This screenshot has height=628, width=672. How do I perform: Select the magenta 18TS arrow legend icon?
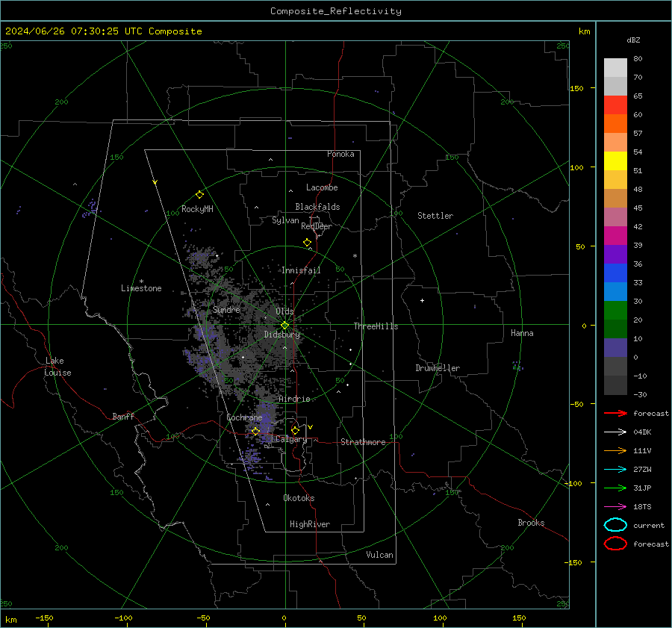[x=615, y=507]
